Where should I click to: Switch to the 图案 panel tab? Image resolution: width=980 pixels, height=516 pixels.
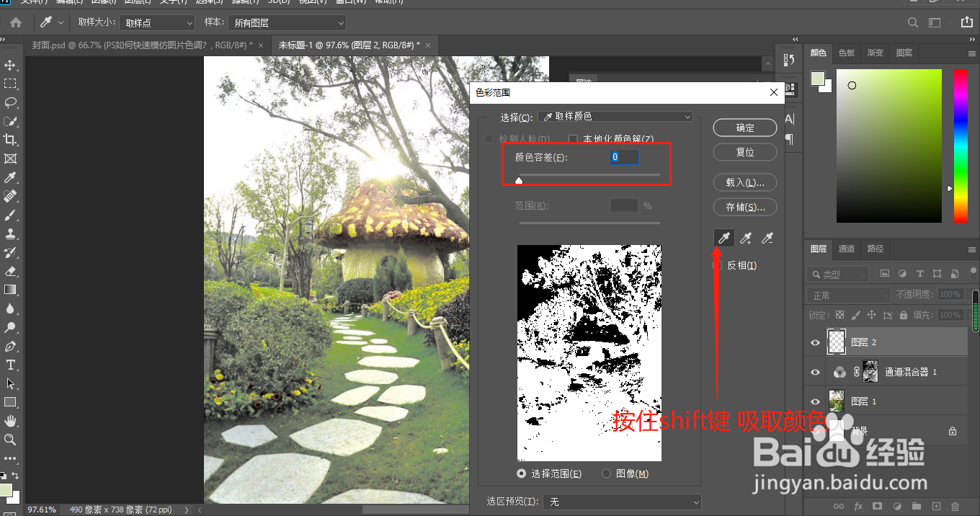(904, 53)
